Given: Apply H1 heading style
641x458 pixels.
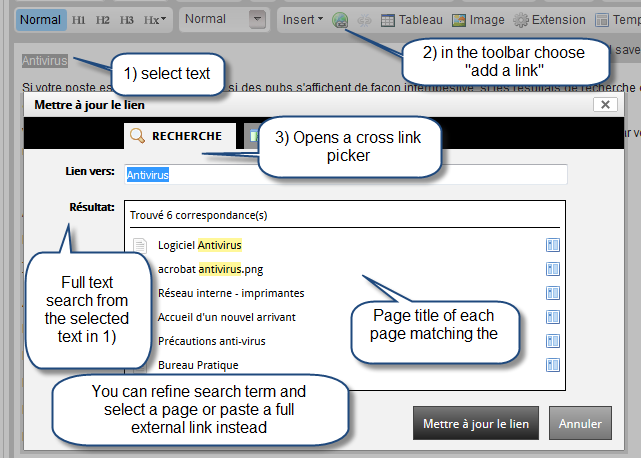Looking at the screenshot, I should click(x=79, y=20).
